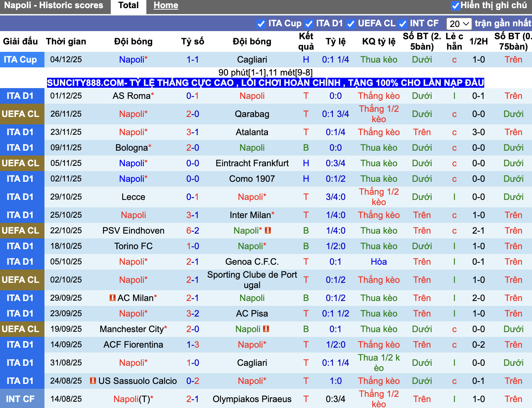
Task: Click the 0-2 score for Sassuolo match
Action: 193,381
